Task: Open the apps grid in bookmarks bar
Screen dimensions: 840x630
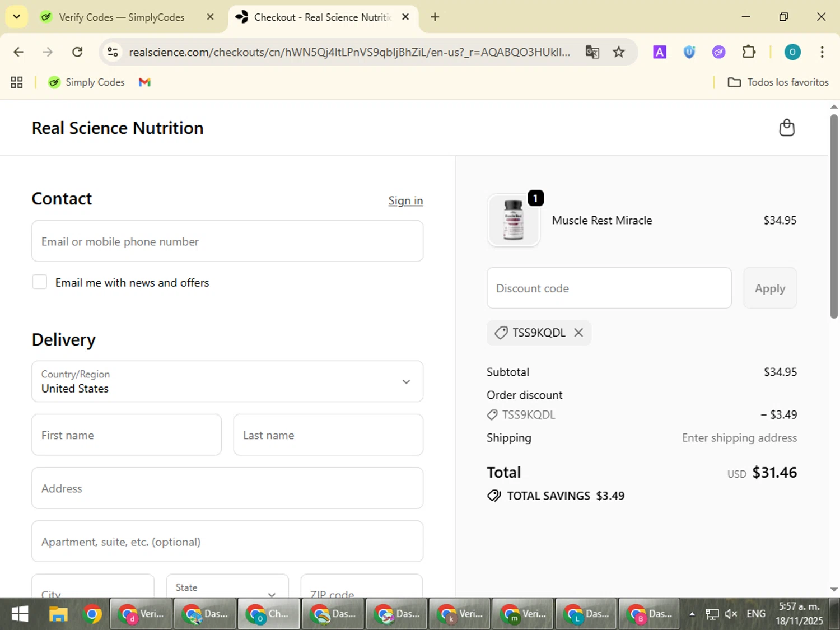Action: point(17,82)
